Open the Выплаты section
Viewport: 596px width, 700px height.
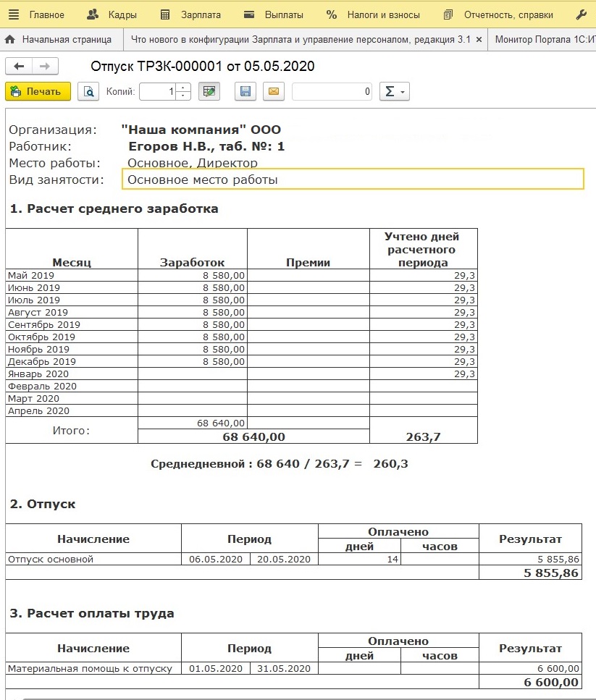click(284, 14)
